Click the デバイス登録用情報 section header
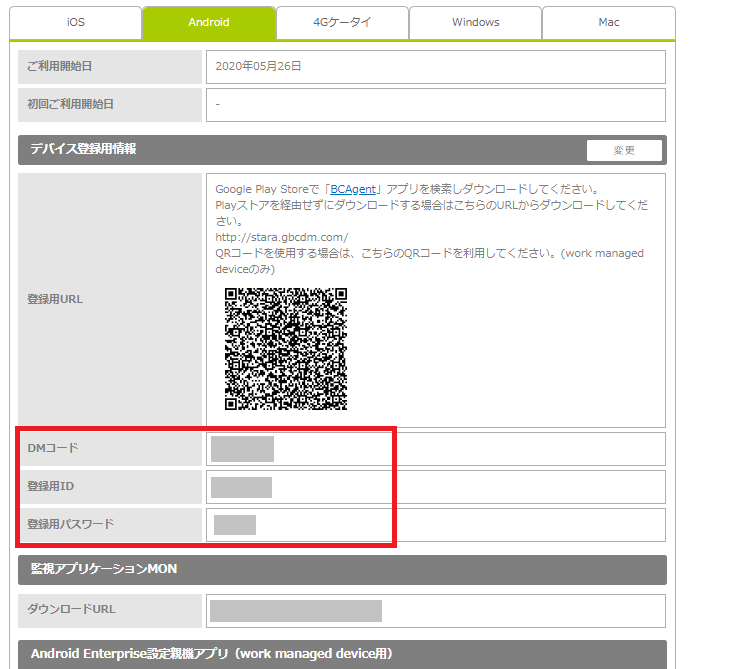739x669 pixels. 300,150
